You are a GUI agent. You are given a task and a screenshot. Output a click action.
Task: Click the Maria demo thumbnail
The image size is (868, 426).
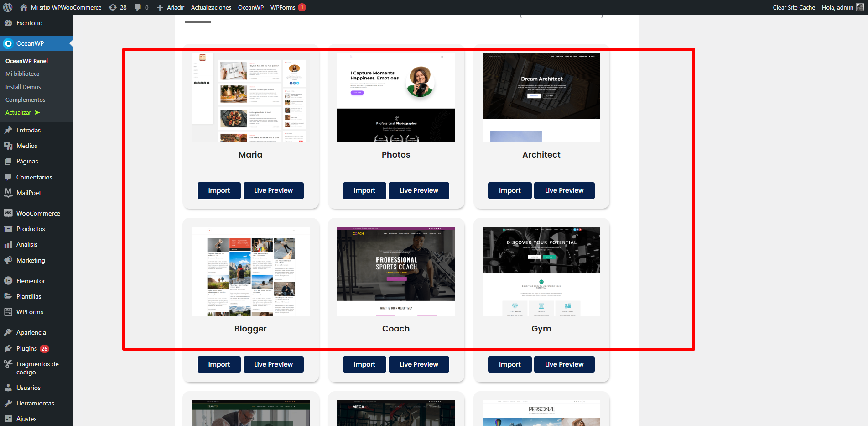click(x=250, y=97)
